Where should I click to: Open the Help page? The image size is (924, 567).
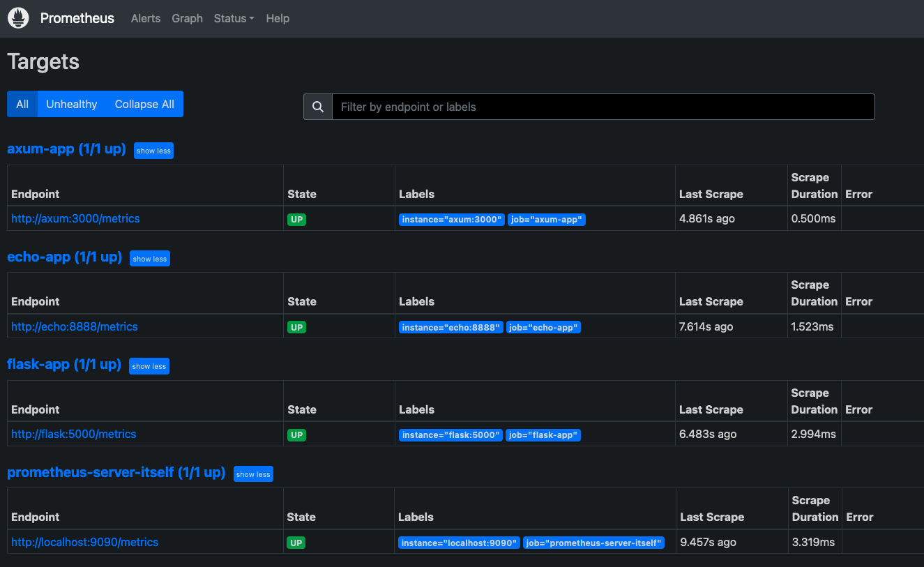click(278, 19)
